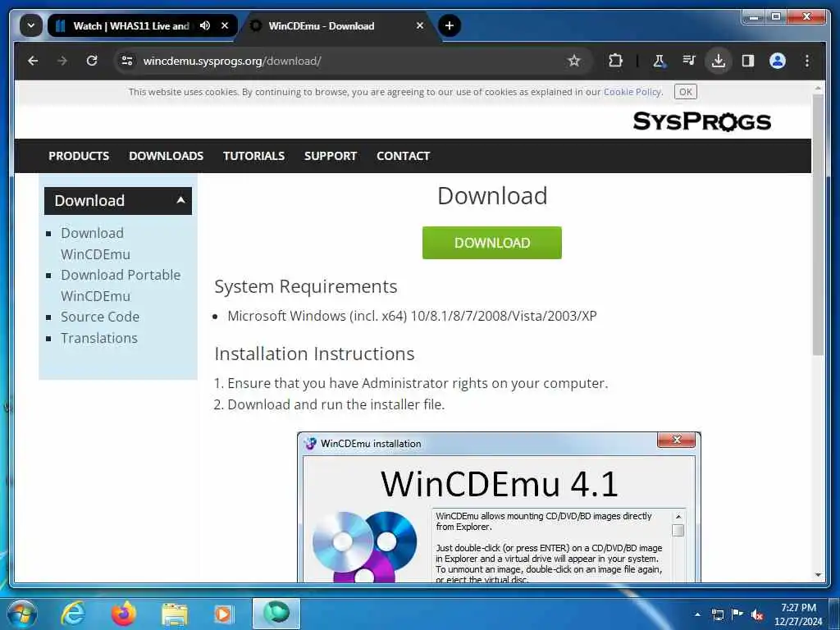Viewport: 840px width, 630px height.
Task: Open the TUTORIALS menu
Action: click(254, 156)
